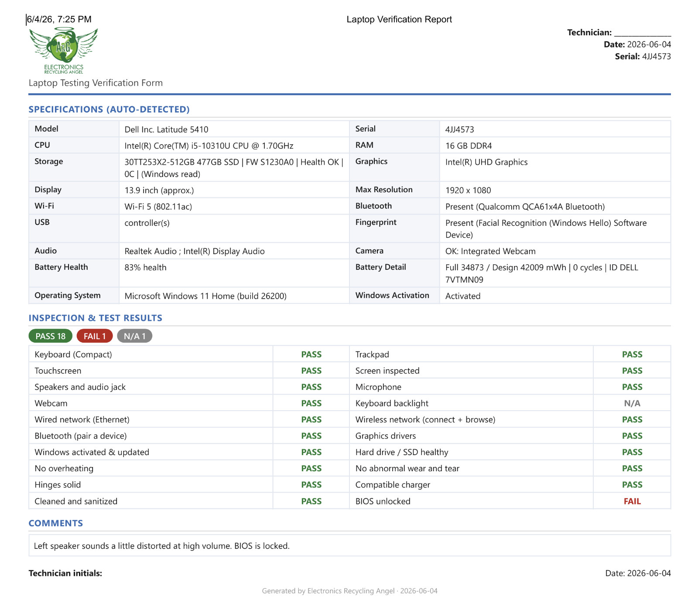Select the "1920 x 1080" resolution value
Image resolution: width=698 pixels, height=616 pixels.
pos(468,190)
